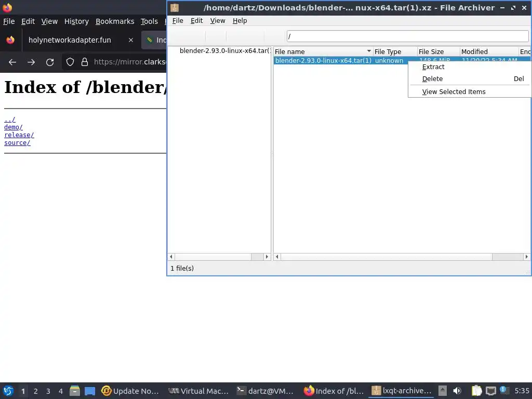This screenshot has width=532, height=399.
Task: Sort by File Type column
Action: click(x=395, y=51)
